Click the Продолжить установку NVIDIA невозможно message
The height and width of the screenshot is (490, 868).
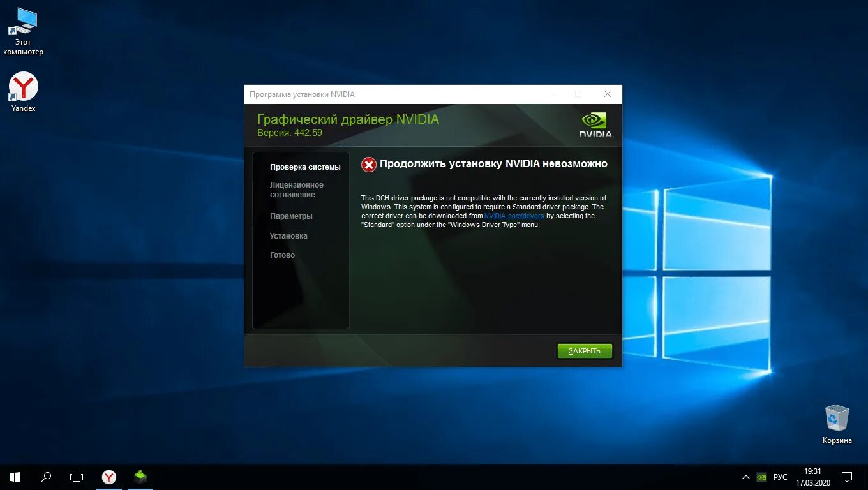[x=493, y=164]
